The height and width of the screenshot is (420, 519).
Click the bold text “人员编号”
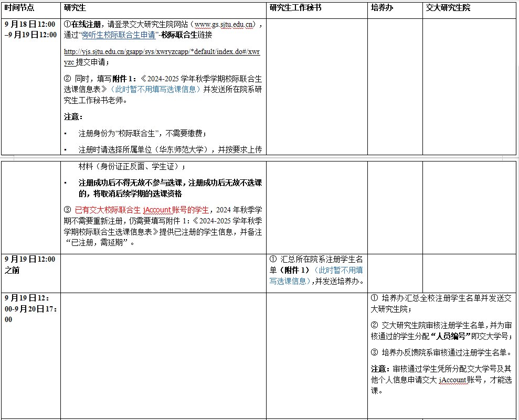click(x=451, y=336)
